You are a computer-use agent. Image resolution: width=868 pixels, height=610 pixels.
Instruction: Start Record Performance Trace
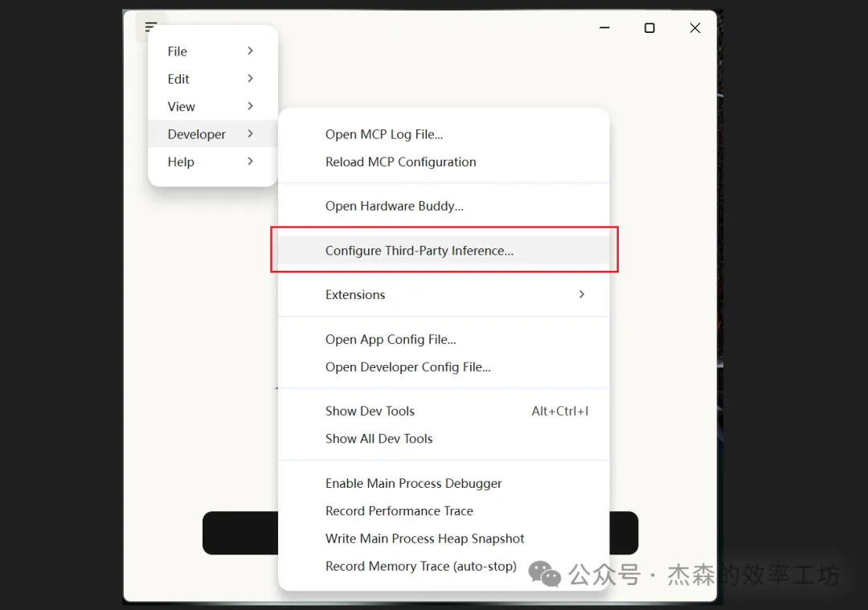(399, 511)
